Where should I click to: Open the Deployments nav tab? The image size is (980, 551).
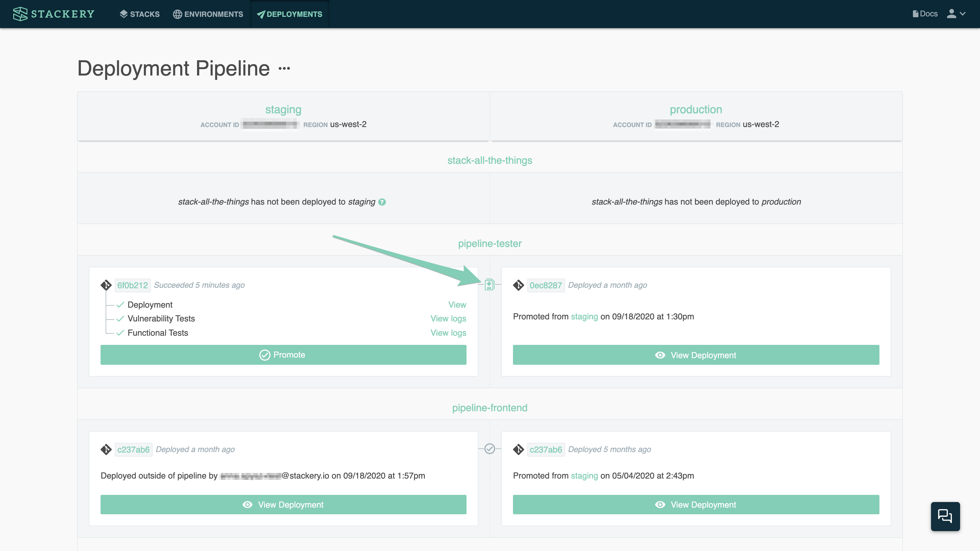point(289,14)
